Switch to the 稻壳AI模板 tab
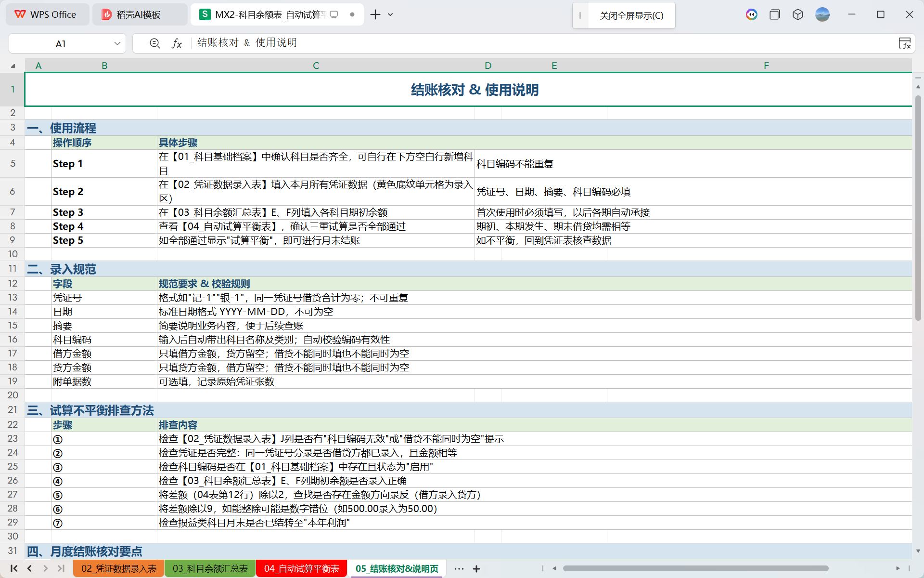 click(x=140, y=14)
